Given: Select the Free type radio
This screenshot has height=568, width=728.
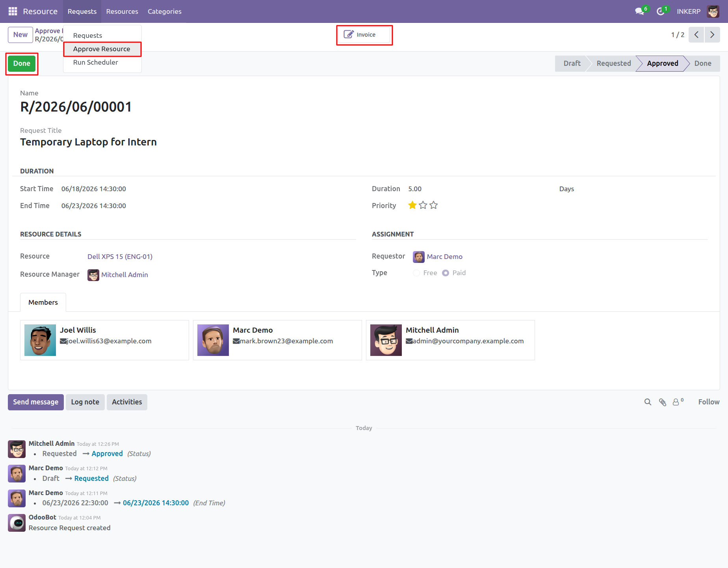Looking at the screenshot, I should pyautogui.click(x=416, y=273).
